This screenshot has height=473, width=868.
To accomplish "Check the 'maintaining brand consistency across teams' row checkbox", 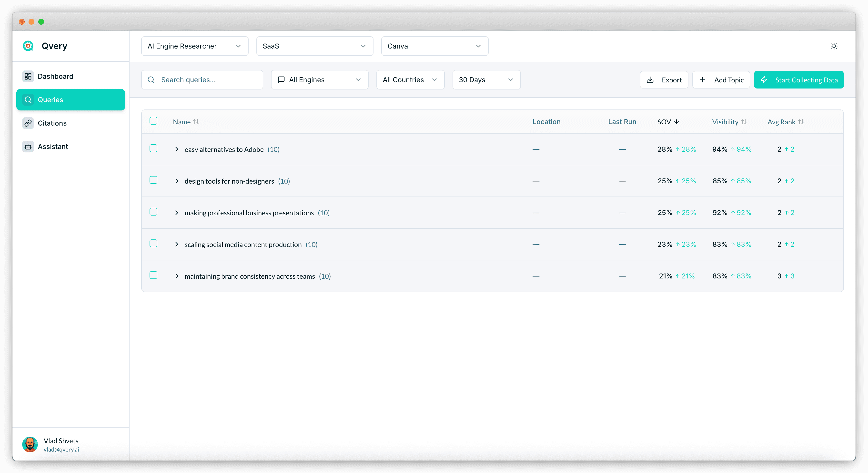I will (x=153, y=275).
